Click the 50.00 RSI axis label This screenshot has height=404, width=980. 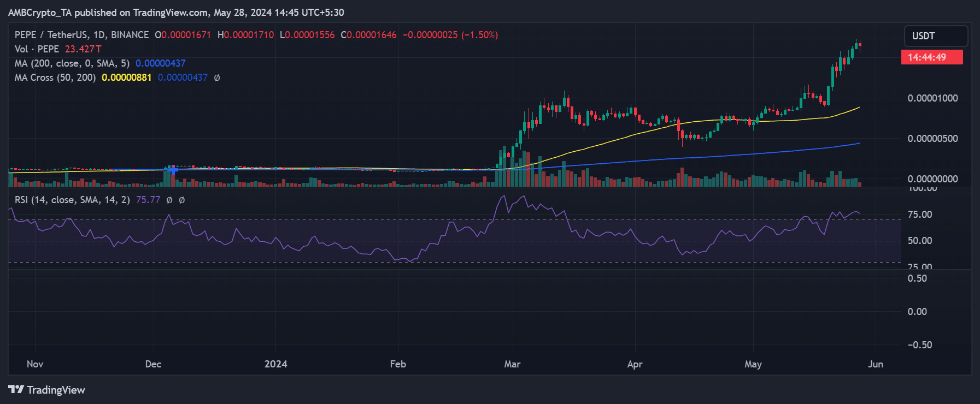(920, 241)
